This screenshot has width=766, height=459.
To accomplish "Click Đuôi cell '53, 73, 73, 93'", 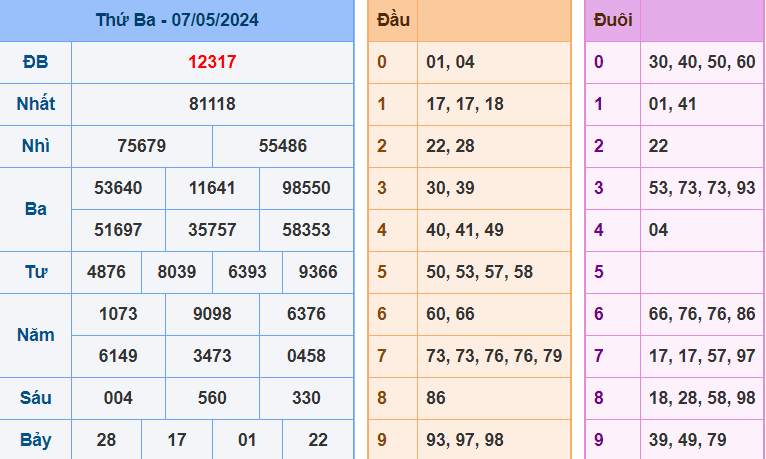I will coord(702,188).
